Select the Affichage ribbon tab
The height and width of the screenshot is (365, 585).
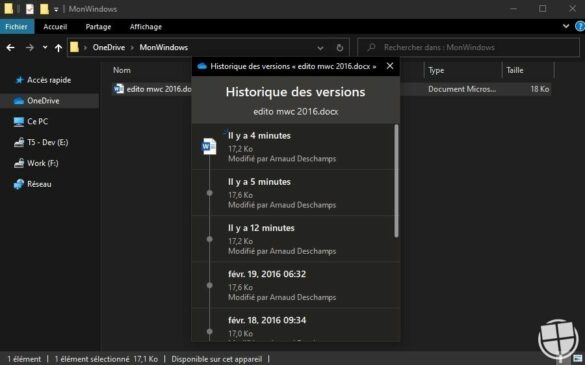146,27
